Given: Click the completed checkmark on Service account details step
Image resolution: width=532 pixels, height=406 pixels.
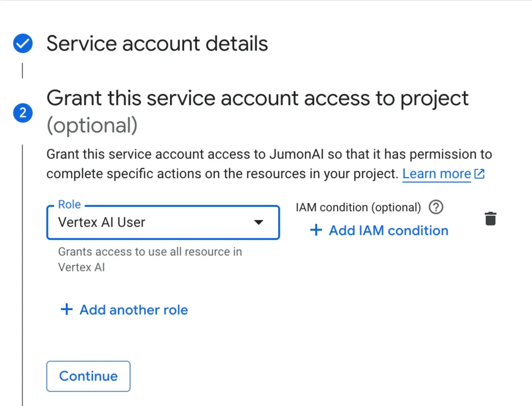Looking at the screenshot, I should tap(23, 43).
